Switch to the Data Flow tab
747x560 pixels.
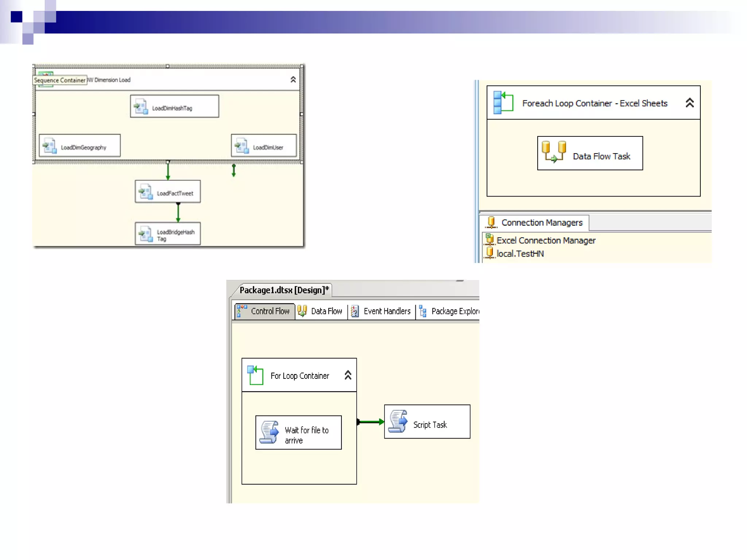click(321, 311)
